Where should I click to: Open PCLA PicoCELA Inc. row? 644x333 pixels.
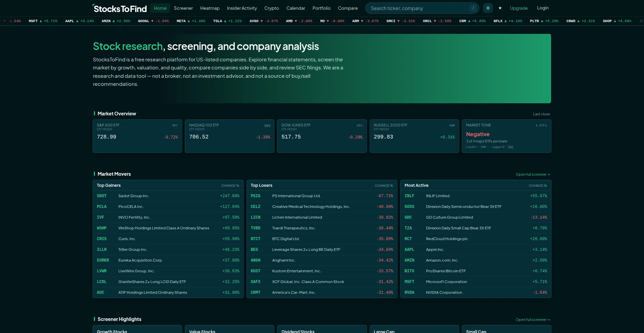(168, 207)
